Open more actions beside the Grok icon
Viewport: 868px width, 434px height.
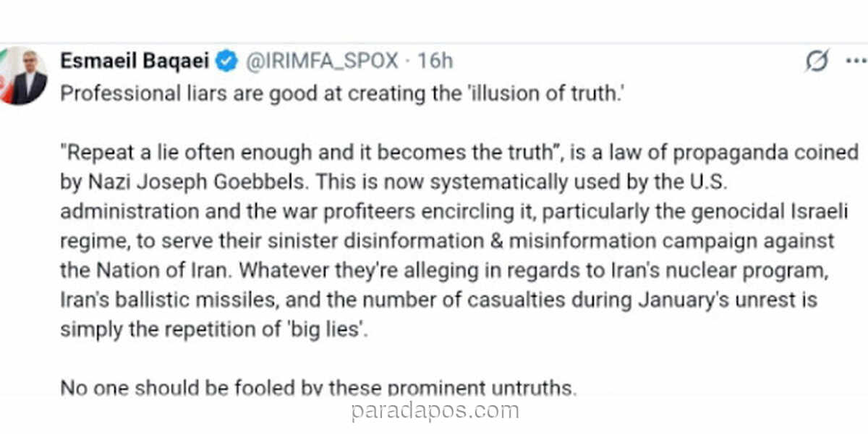857,61
